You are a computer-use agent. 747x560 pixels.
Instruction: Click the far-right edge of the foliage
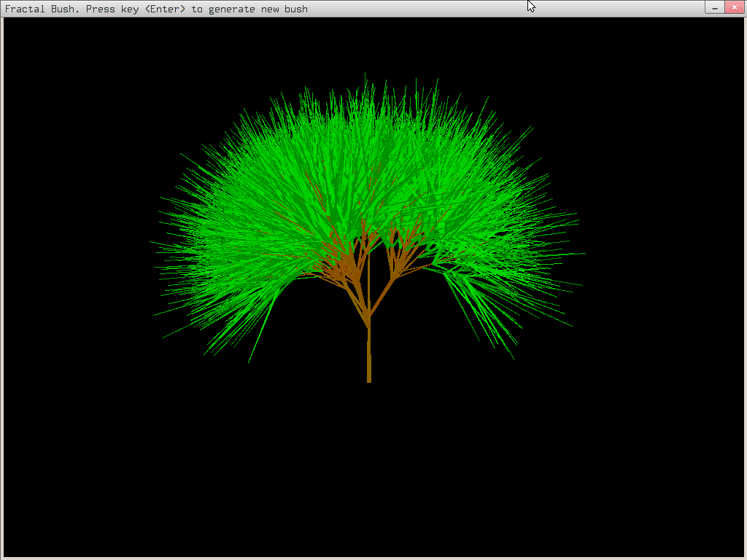(x=582, y=254)
